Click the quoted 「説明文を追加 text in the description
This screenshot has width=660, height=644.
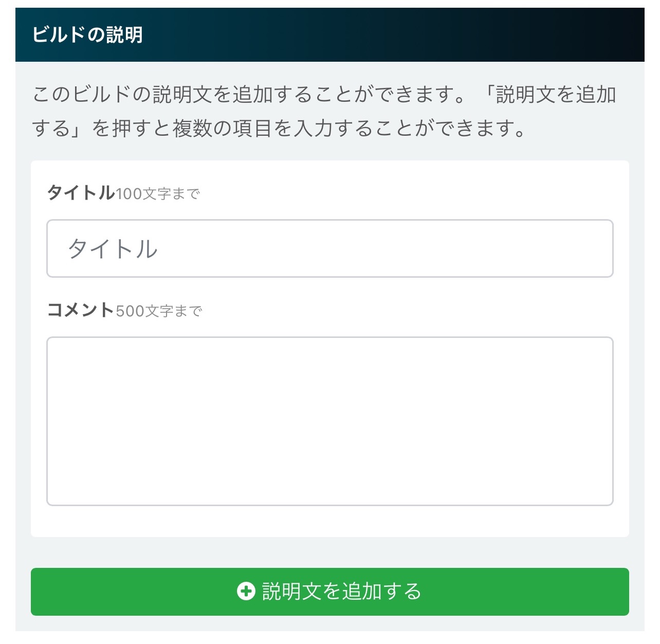point(550,95)
